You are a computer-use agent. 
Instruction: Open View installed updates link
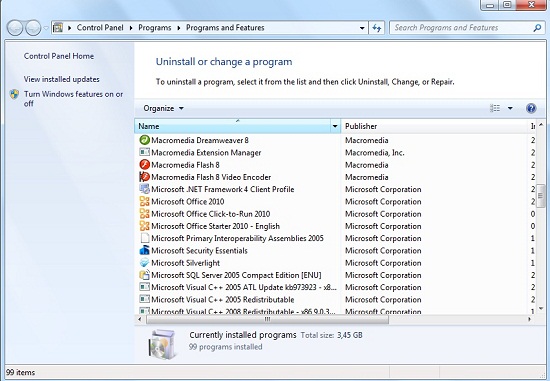[x=61, y=79]
